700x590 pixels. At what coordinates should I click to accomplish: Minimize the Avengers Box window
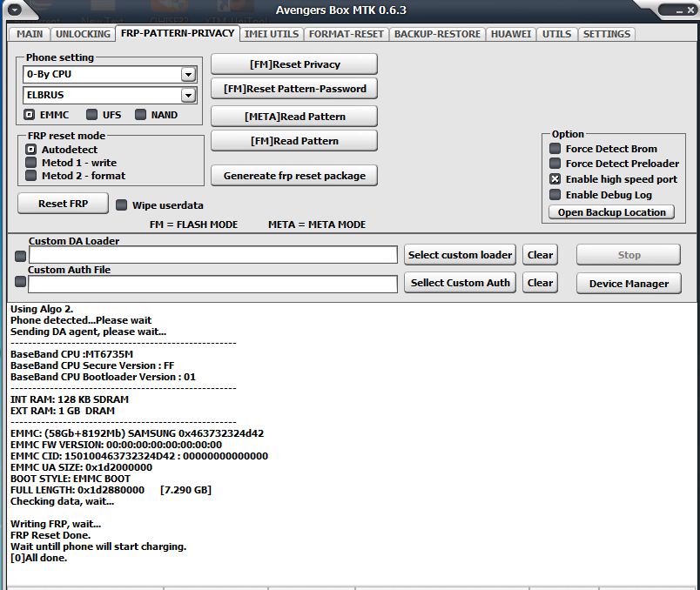(679, 10)
